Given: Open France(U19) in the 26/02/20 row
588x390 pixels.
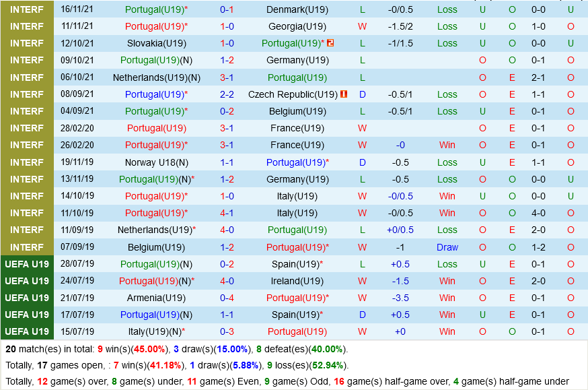Looking at the screenshot, I should point(297,145).
